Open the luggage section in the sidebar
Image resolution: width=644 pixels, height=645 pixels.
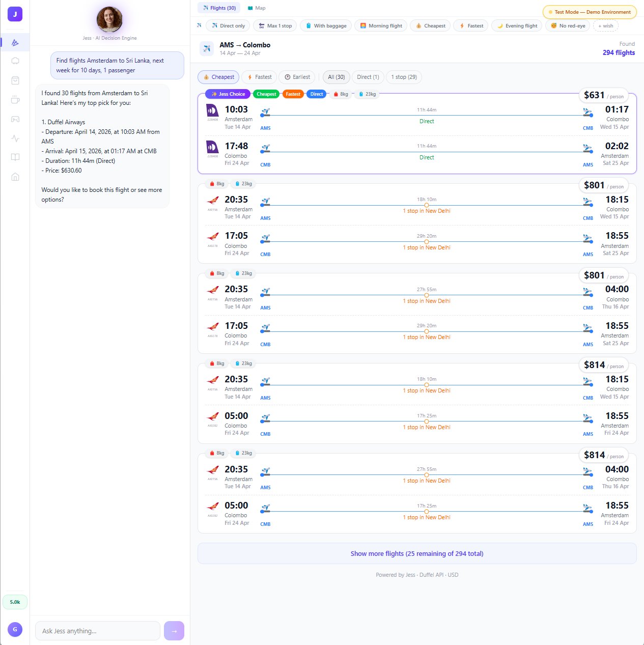click(15, 61)
